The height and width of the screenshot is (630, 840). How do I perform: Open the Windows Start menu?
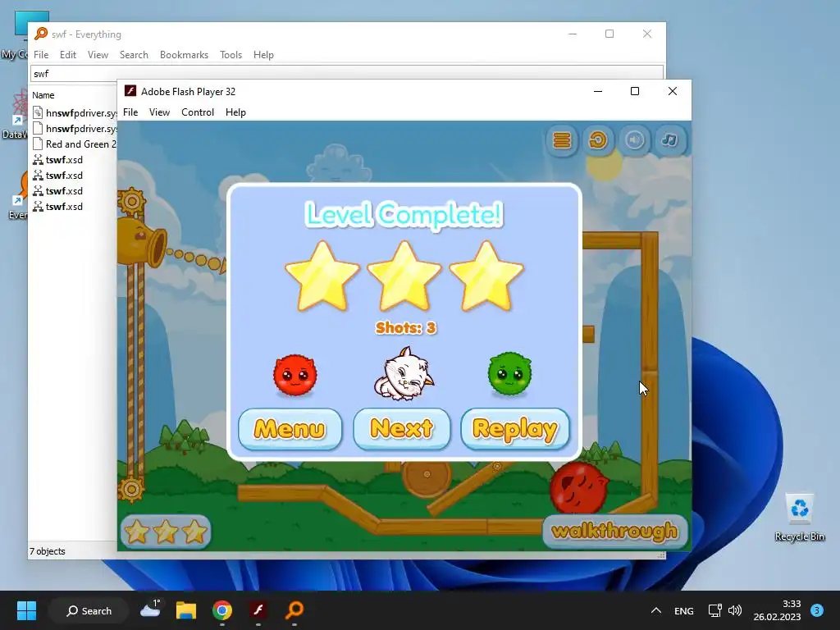point(26,610)
